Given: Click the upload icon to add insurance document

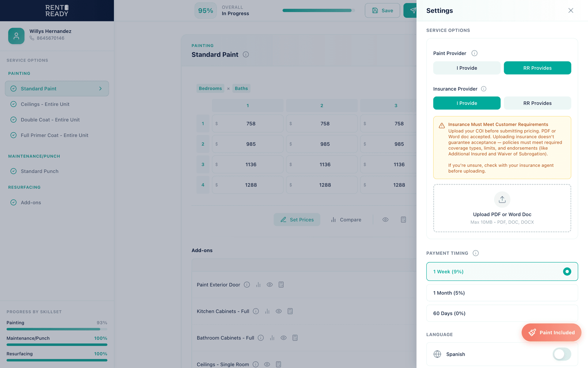Looking at the screenshot, I should point(502,200).
